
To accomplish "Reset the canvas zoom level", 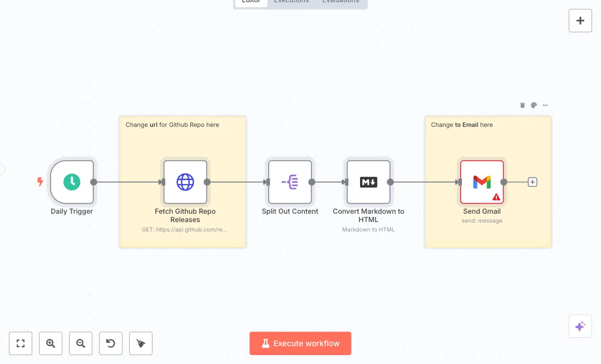I will (111, 343).
